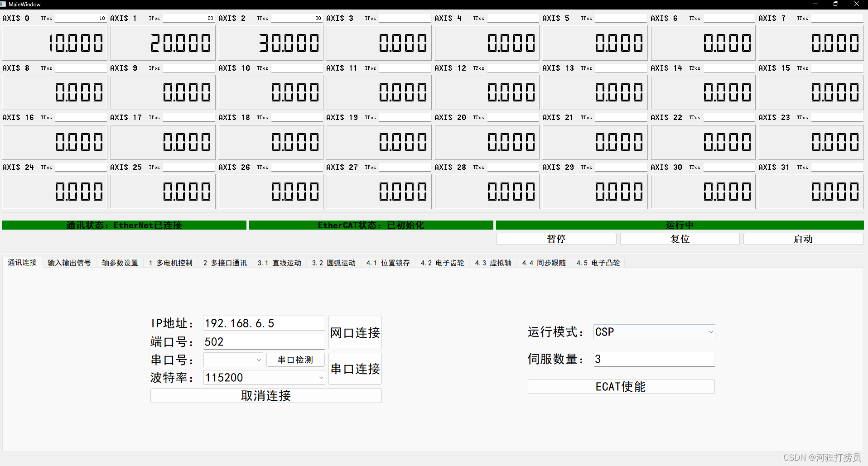Image resolution: width=868 pixels, height=466 pixels.
Task: Click the 串口连接 button
Action: point(355,368)
